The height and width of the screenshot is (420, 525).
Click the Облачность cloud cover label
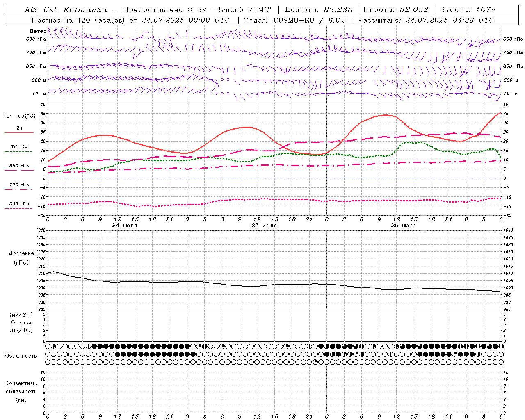(21, 356)
